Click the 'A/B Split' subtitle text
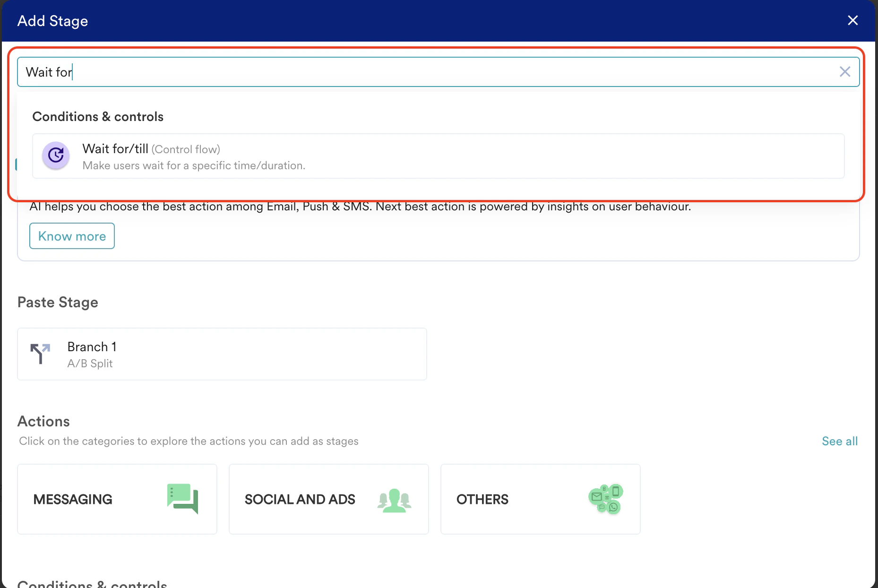 point(90,363)
